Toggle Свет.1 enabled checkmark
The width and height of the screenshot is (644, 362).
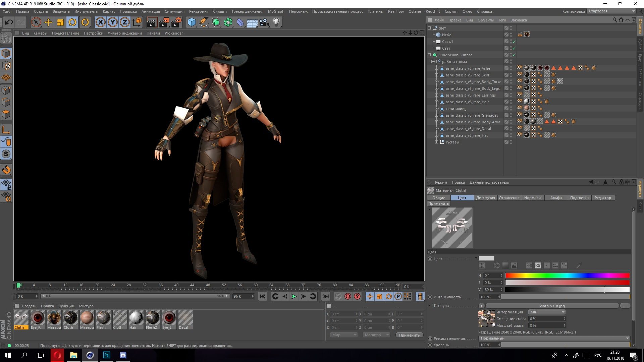pyautogui.click(x=514, y=42)
